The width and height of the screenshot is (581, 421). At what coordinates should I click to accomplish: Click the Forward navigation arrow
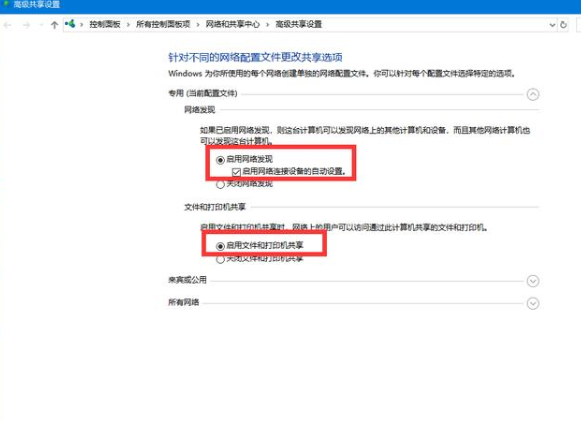point(26,25)
